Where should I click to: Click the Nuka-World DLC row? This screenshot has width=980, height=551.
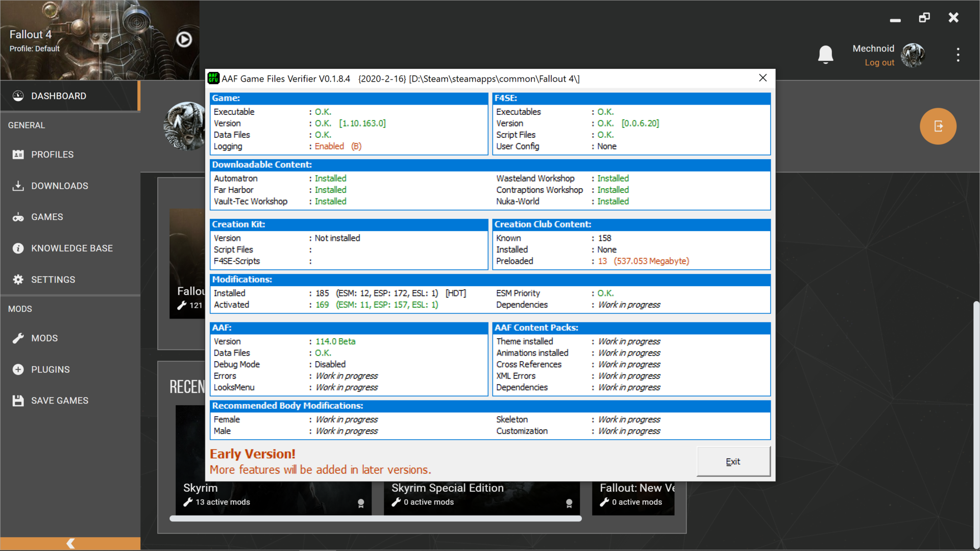[562, 202]
